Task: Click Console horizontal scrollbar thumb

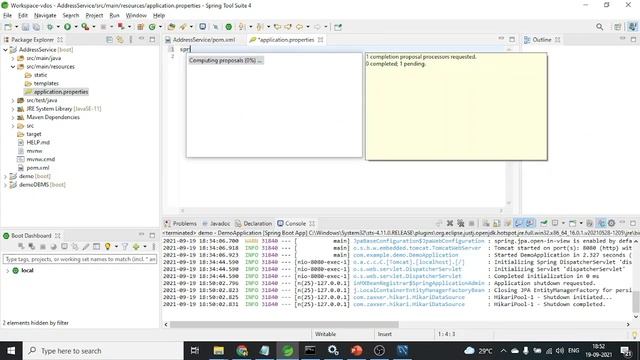Action: tap(284, 324)
